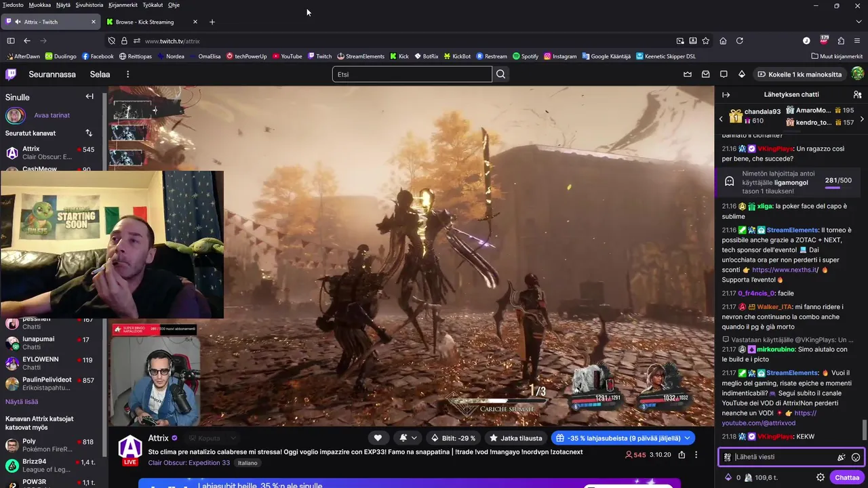Image resolution: width=868 pixels, height=488 pixels.
Task: Click in the Etsi search field
Action: (412, 75)
